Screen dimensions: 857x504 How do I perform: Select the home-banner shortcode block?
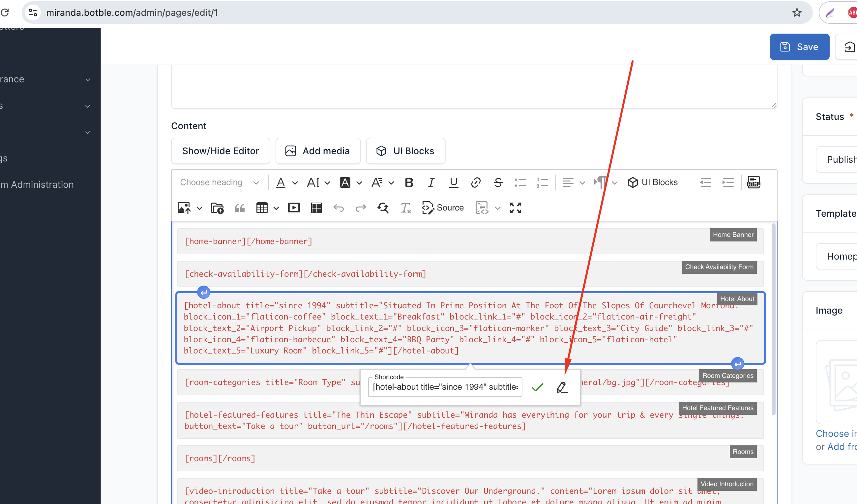point(470,241)
